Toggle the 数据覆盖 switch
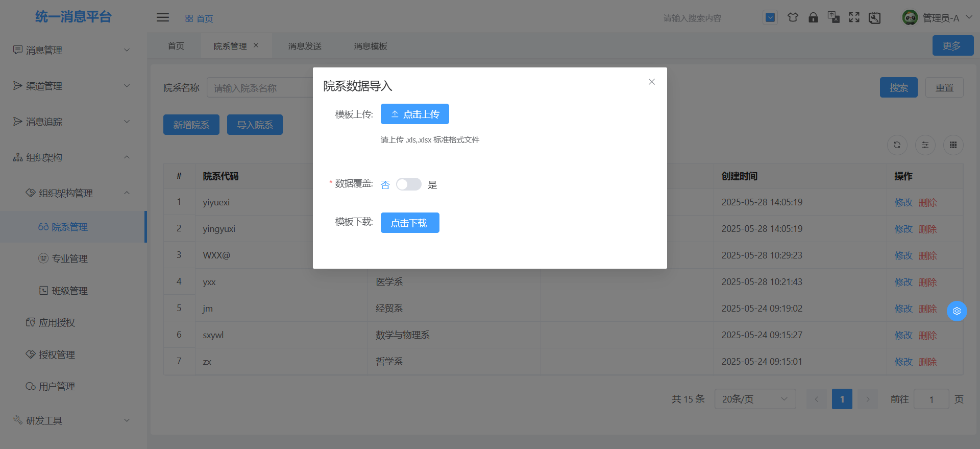Viewport: 980px width, 449px height. pyautogui.click(x=408, y=184)
